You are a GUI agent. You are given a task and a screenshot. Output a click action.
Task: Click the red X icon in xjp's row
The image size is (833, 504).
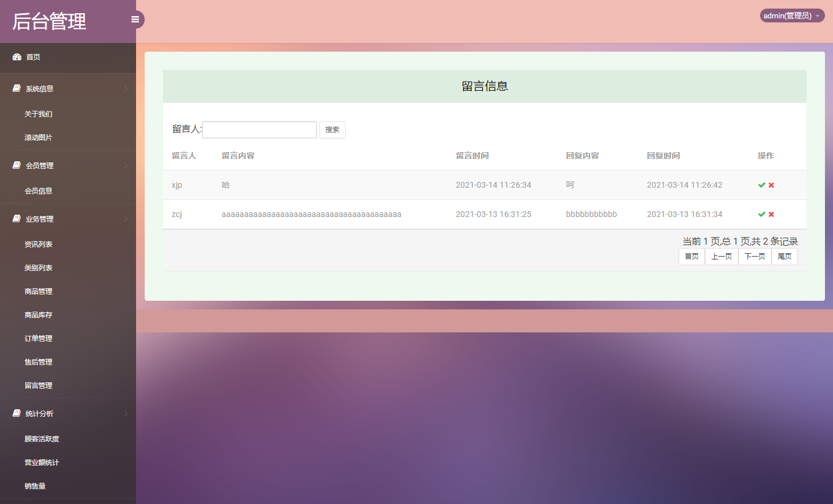point(771,185)
